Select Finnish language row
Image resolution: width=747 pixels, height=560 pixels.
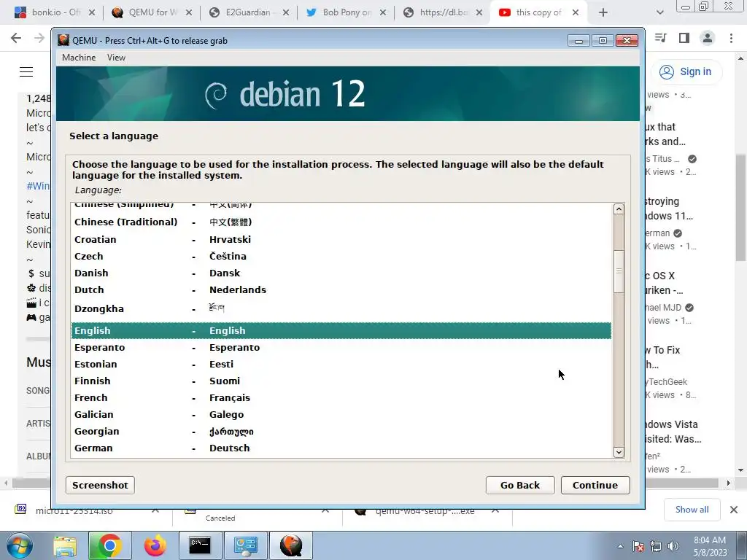tap(341, 381)
